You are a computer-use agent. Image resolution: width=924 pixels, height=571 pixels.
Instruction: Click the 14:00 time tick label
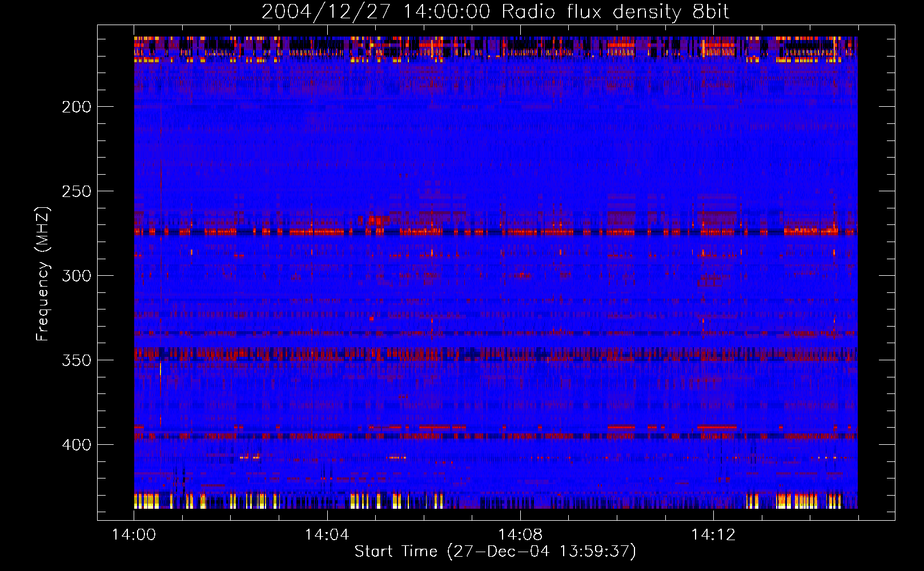click(x=134, y=535)
